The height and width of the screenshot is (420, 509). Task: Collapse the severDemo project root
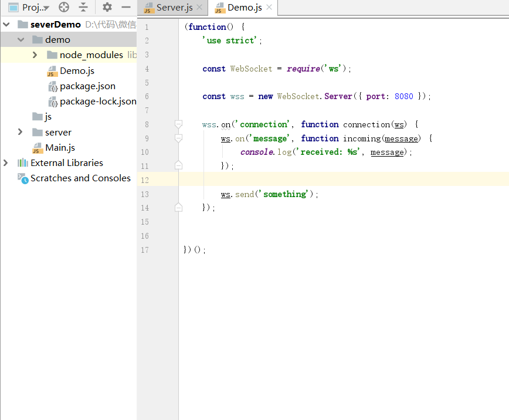tap(6, 25)
